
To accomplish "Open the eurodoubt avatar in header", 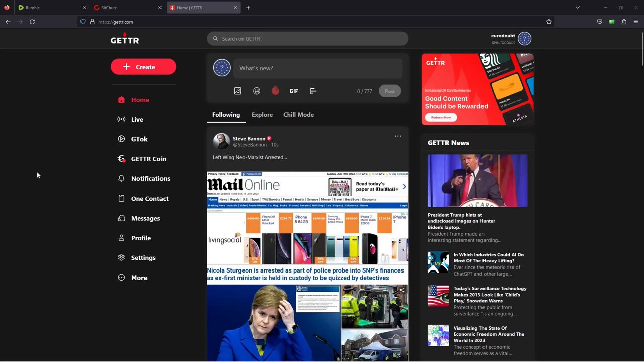I will coord(525,39).
